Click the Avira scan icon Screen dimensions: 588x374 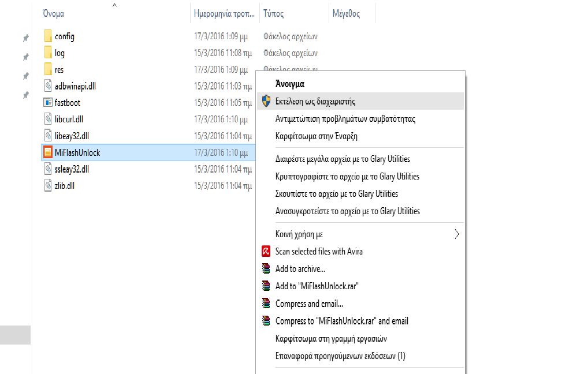point(266,251)
